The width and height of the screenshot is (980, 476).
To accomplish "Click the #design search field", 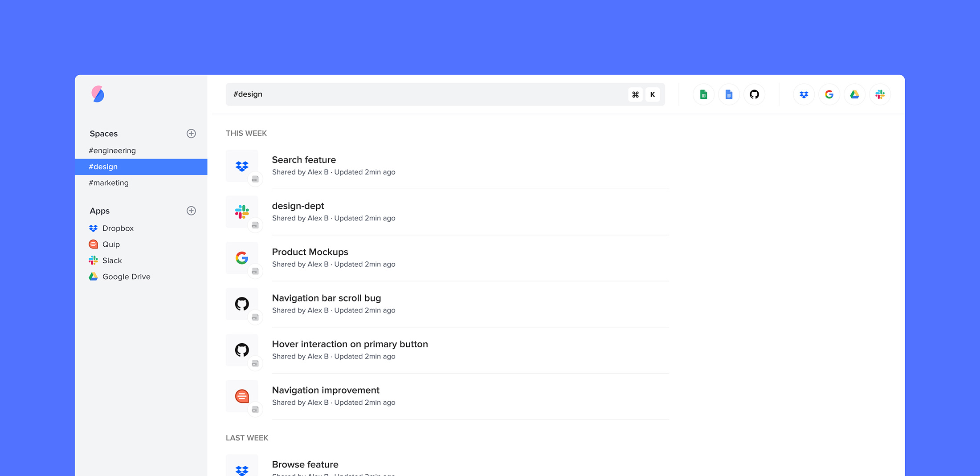I will (x=445, y=94).
